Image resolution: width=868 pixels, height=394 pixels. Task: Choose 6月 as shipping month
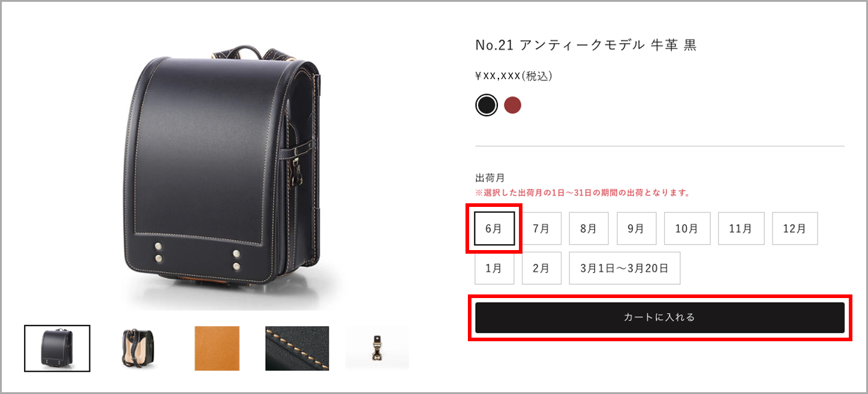coord(494,228)
